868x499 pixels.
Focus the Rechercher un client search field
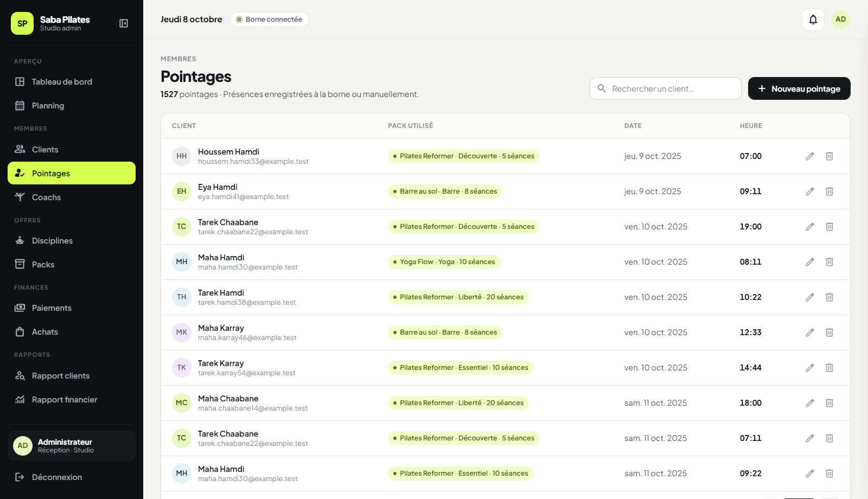point(666,88)
